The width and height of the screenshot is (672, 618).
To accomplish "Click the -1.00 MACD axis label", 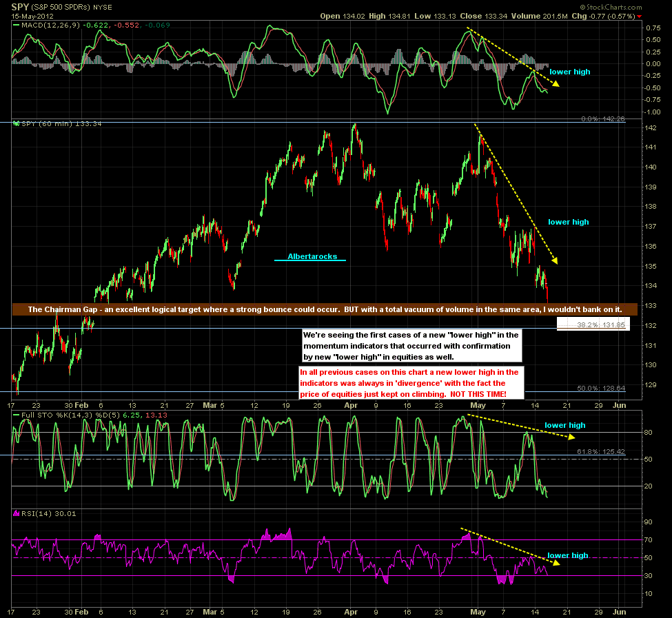I will click(x=653, y=112).
